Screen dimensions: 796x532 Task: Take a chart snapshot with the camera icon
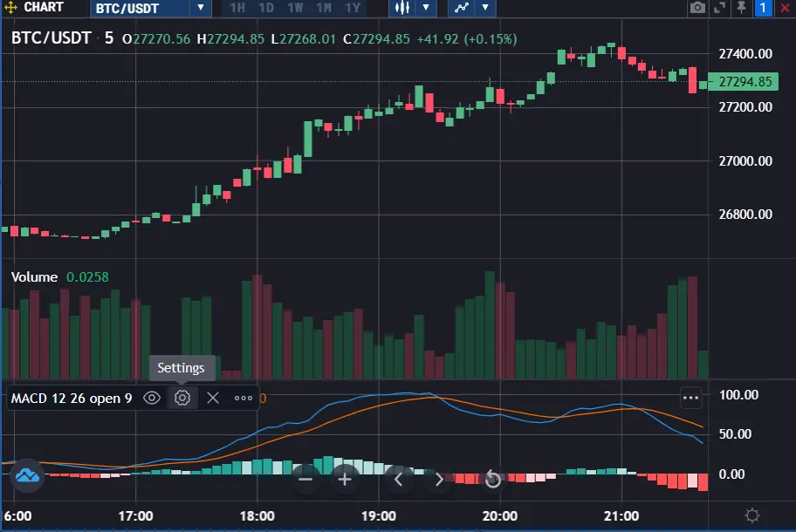pos(697,8)
